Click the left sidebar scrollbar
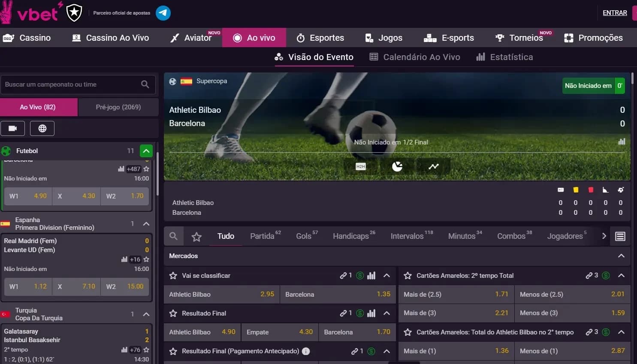 (157, 174)
